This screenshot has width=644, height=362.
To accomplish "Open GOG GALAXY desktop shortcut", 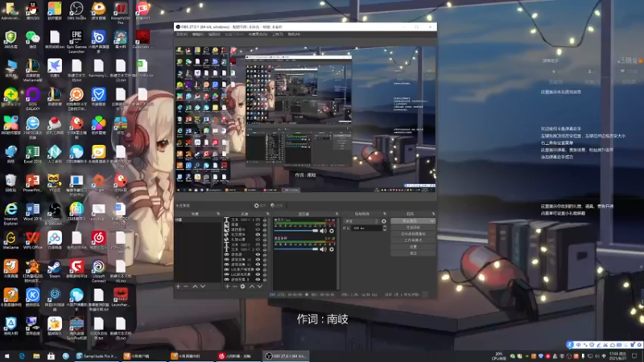I will click(x=32, y=99).
